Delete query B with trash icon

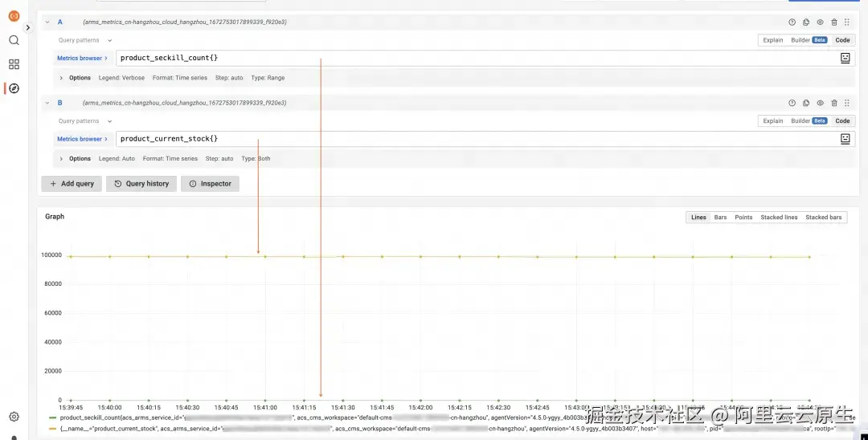point(834,103)
